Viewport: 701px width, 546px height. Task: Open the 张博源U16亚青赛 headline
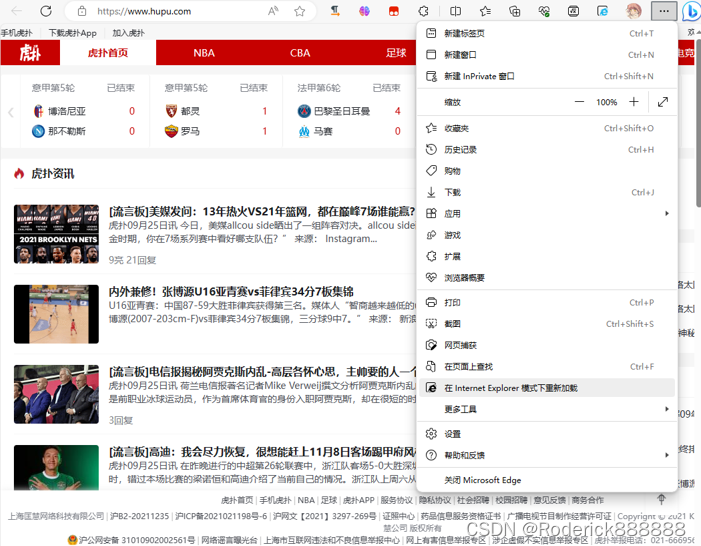click(x=231, y=292)
